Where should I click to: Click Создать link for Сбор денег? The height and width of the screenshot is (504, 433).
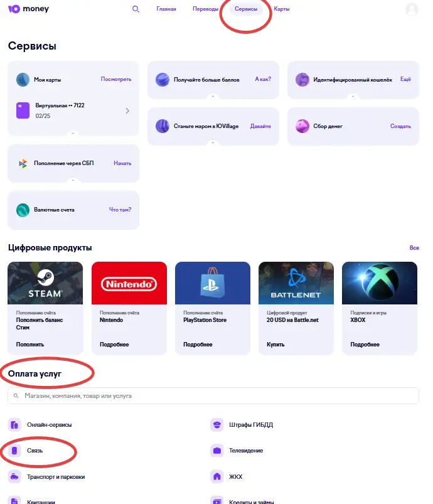point(400,126)
